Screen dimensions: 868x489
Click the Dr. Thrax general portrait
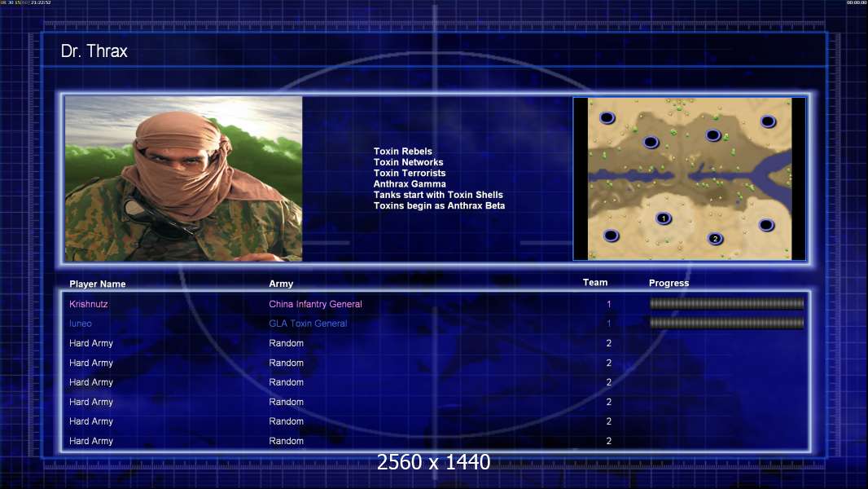184,178
